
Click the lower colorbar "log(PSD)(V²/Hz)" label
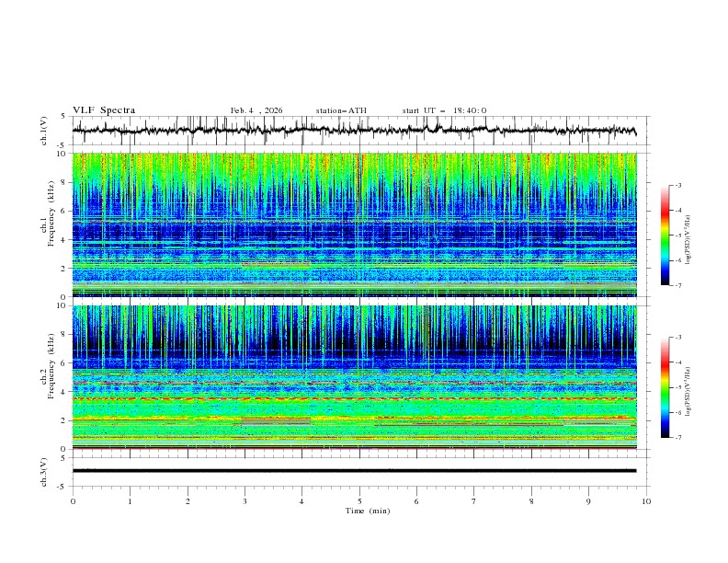click(x=688, y=392)
